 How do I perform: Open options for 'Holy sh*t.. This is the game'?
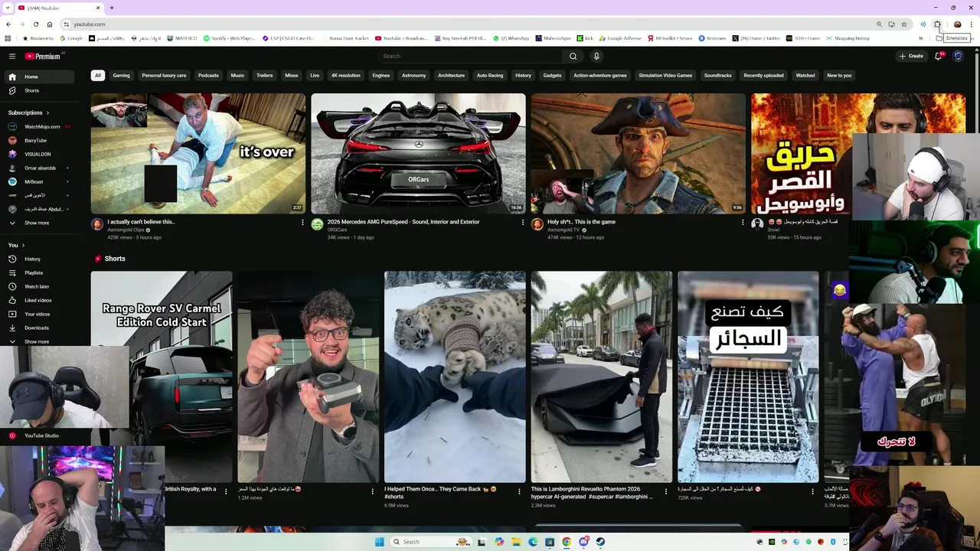[742, 223]
